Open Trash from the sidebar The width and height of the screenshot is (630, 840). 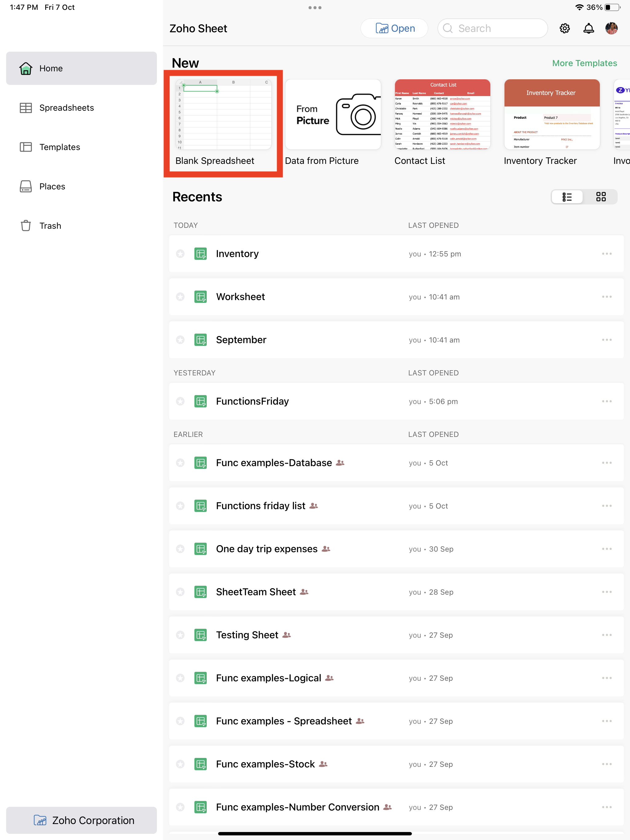coord(50,226)
